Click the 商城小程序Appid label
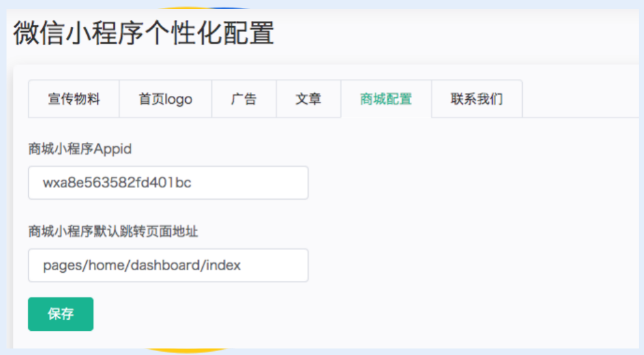This screenshot has width=644, height=355. [80, 149]
